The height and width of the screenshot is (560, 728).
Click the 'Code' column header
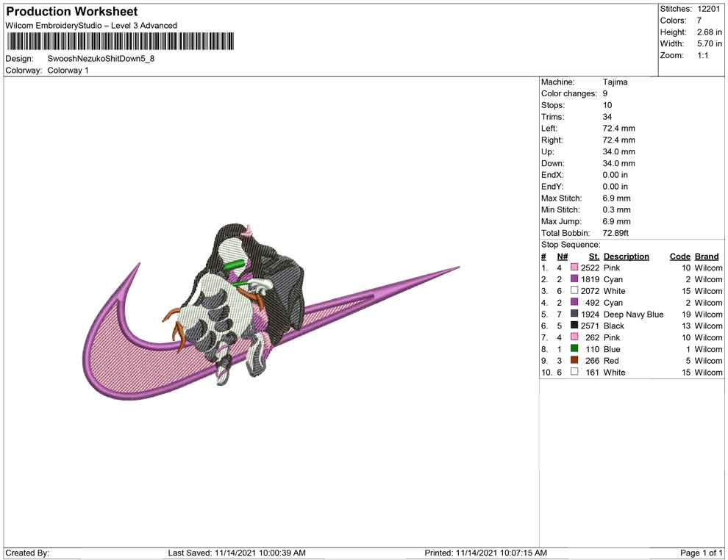(x=680, y=256)
